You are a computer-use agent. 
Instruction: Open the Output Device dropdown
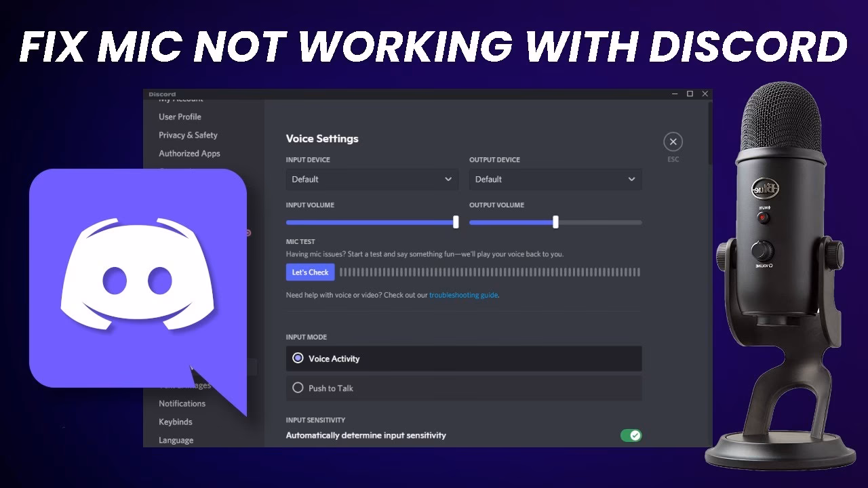pyautogui.click(x=555, y=179)
